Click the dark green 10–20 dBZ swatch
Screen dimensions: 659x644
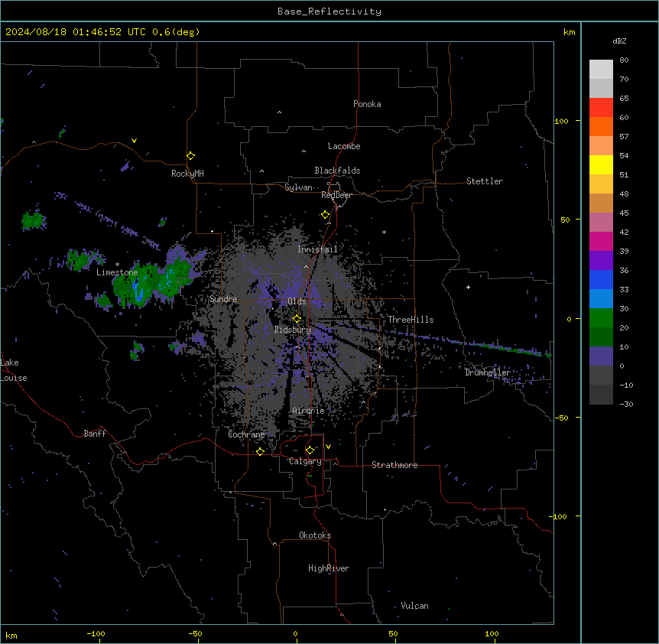click(x=601, y=337)
